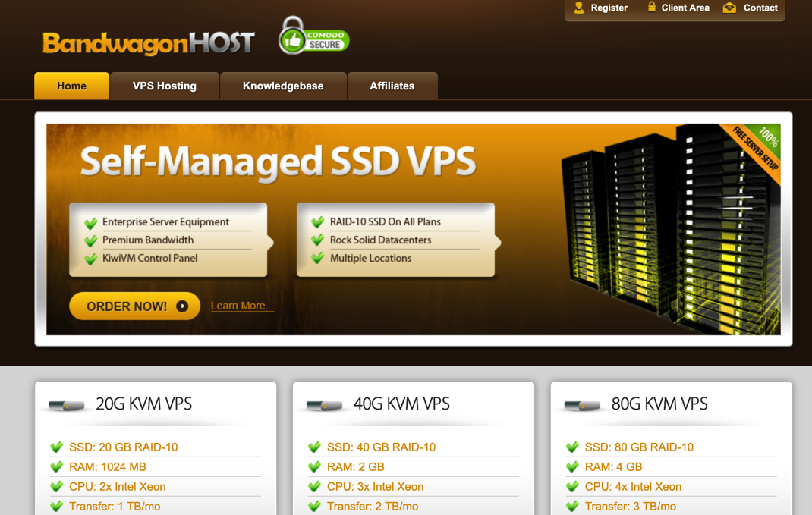Click CPU: 3x Intel Xeon text
Image resolution: width=812 pixels, height=515 pixels.
coord(376,486)
